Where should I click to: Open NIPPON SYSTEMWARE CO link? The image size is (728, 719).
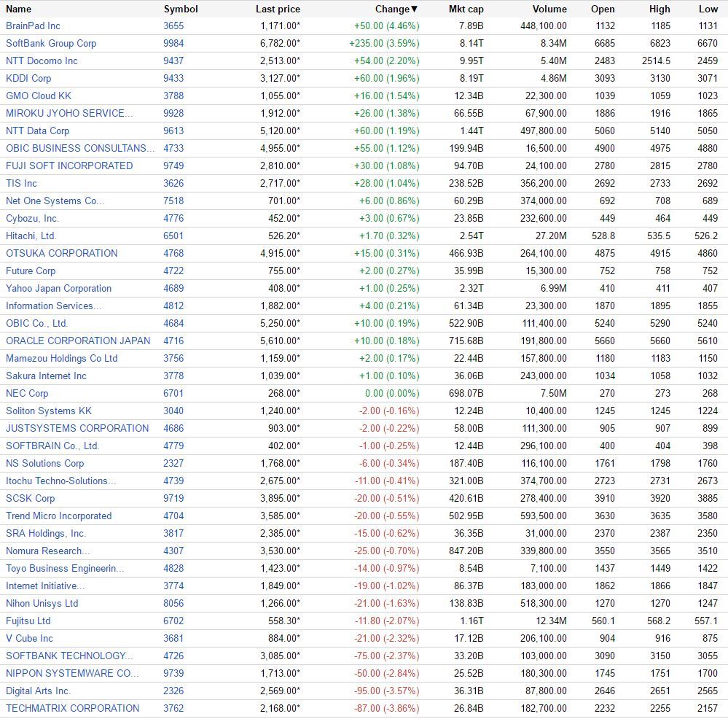tap(72, 674)
